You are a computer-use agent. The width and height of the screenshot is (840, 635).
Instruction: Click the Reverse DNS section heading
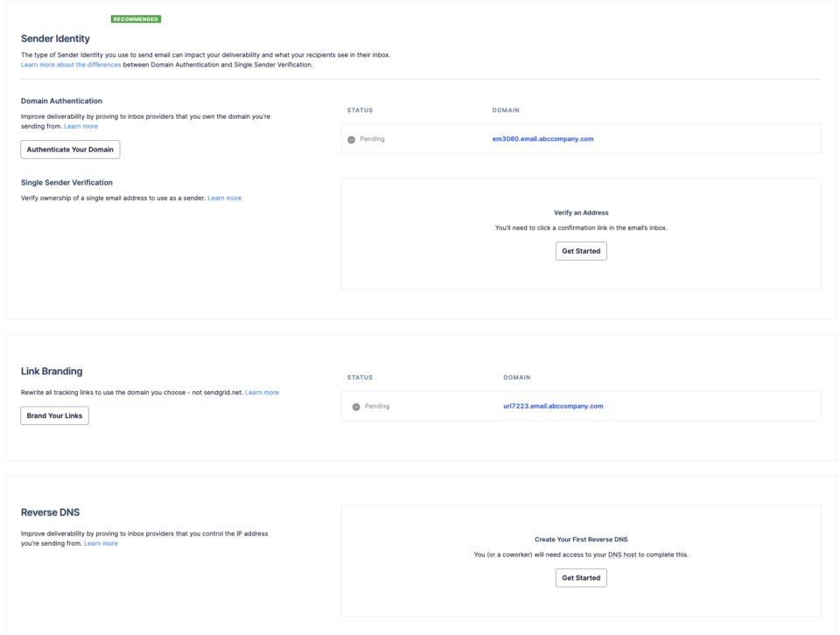[x=51, y=513]
